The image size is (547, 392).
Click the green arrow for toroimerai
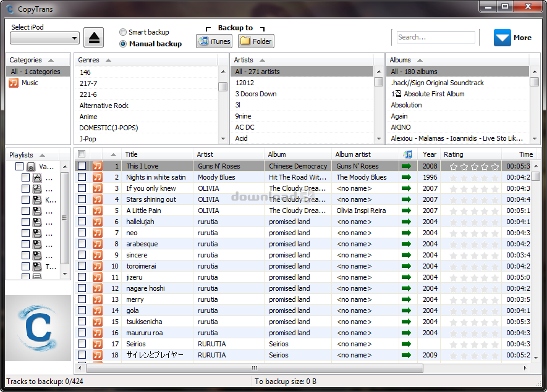pos(407,266)
